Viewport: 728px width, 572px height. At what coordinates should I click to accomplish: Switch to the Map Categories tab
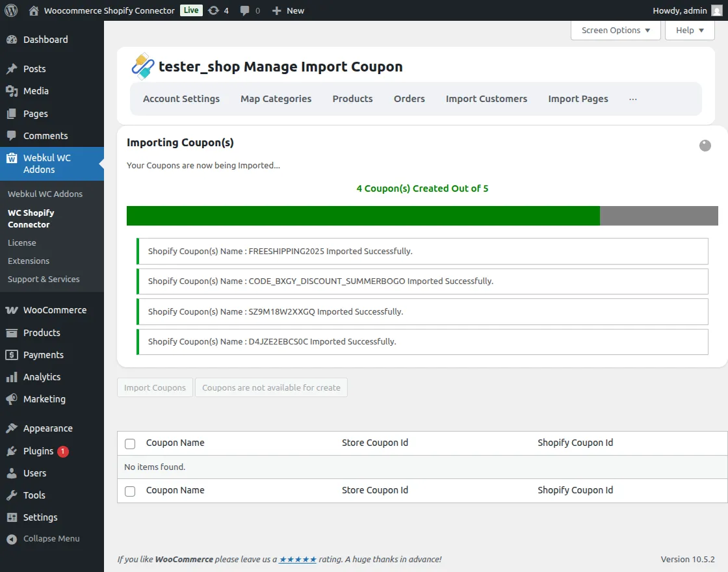click(276, 99)
